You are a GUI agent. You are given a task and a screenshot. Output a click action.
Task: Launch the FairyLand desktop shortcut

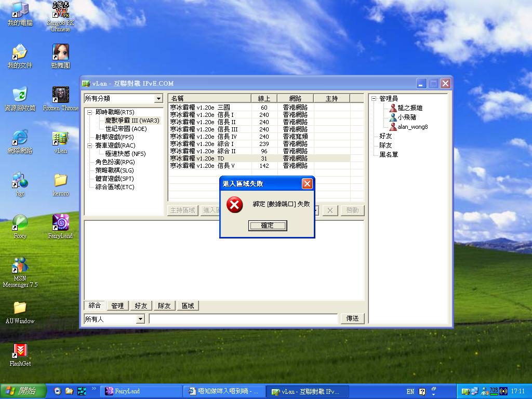click(x=60, y=223)
